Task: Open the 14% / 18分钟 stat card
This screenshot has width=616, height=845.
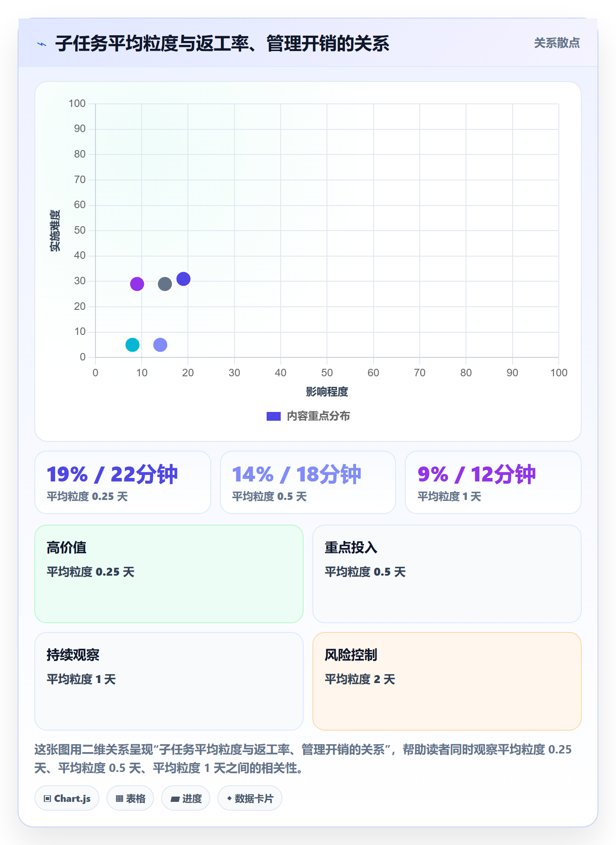Action: click(308, 482)
